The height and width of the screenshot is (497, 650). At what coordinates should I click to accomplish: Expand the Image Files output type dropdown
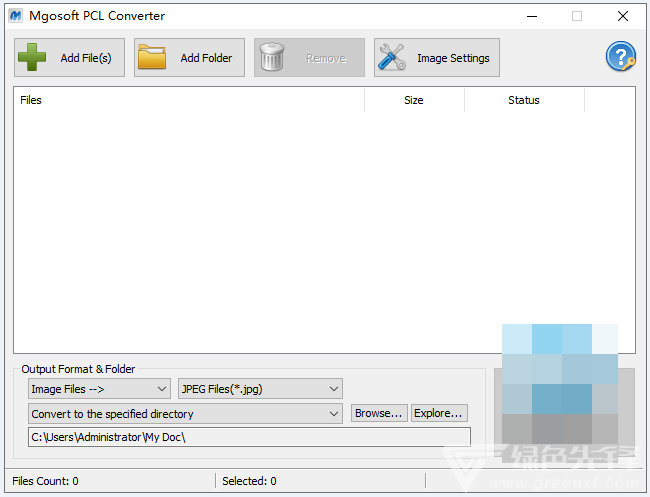[x=99, y=389]
